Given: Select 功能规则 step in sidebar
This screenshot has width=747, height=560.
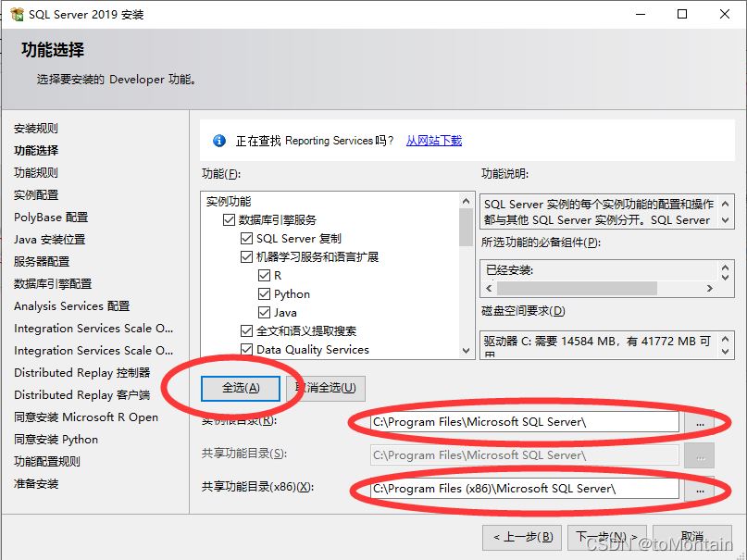Looking at the screenshot, I should point(36,173).
